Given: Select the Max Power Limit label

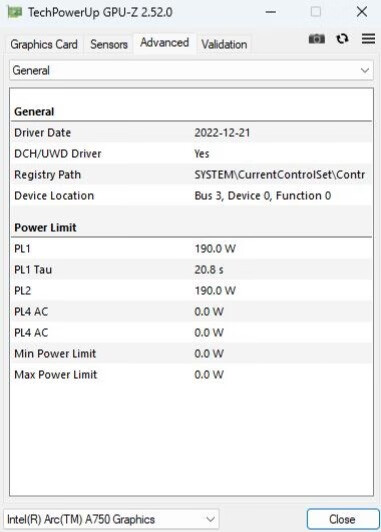Looking at the screenshot, I should pos(56,375).
